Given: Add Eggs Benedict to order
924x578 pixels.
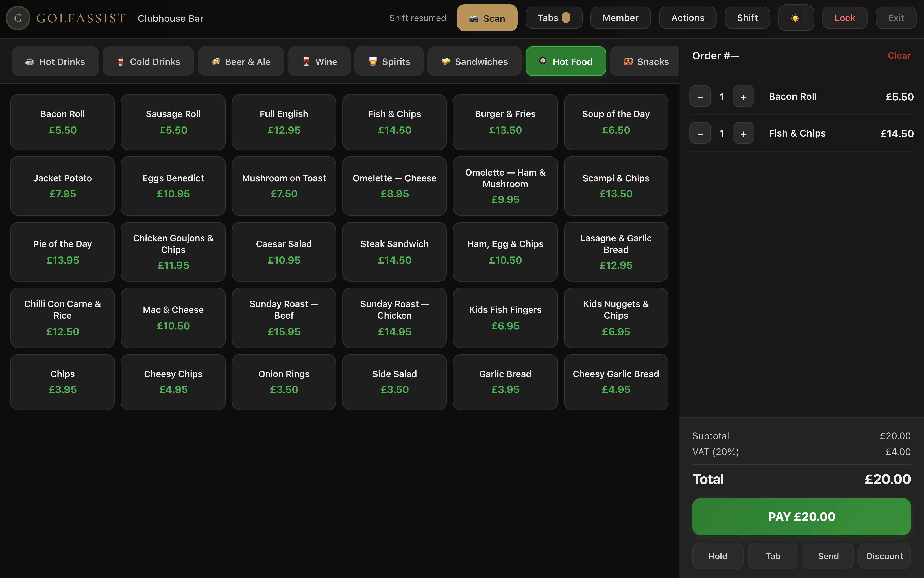Looking at the screenshot, I should tap(173, 186).
